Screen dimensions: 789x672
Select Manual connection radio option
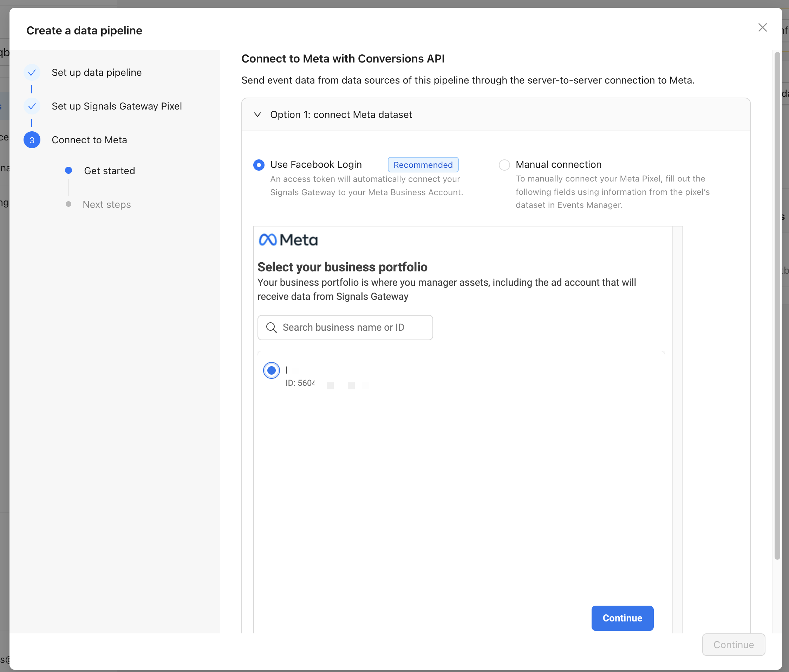click(504, 165)
